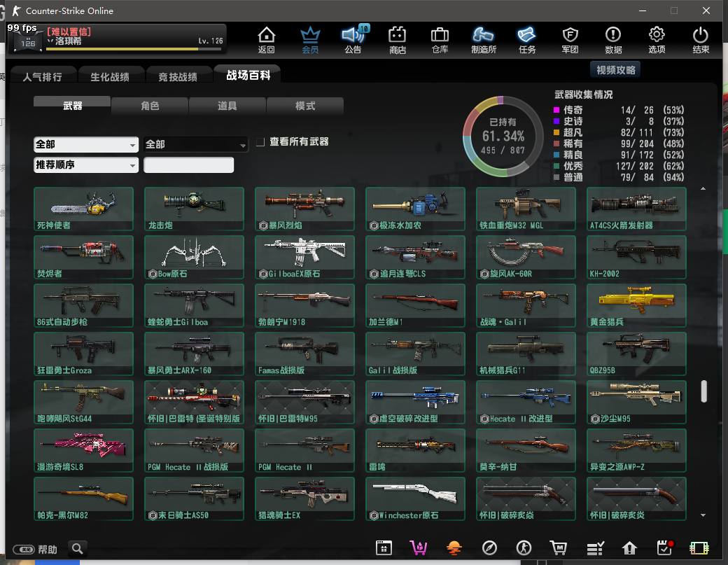Click the weapon list scrollbar handle

click(704, 391)
